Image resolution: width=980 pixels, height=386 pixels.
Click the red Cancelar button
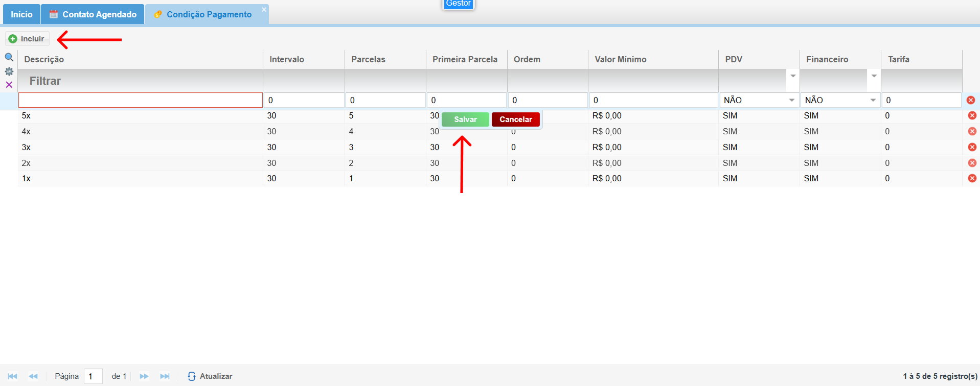515,119
